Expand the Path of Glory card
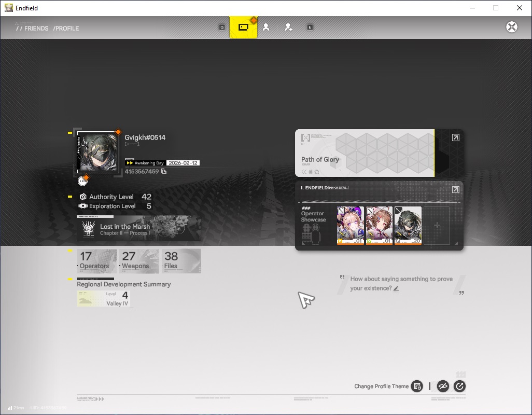 click(x=456, y=137)
